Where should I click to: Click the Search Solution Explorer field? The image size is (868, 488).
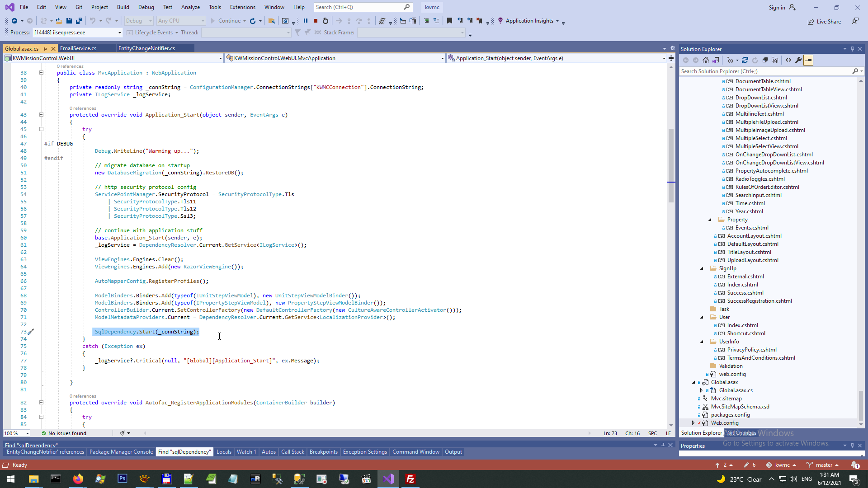click(764, 71)
